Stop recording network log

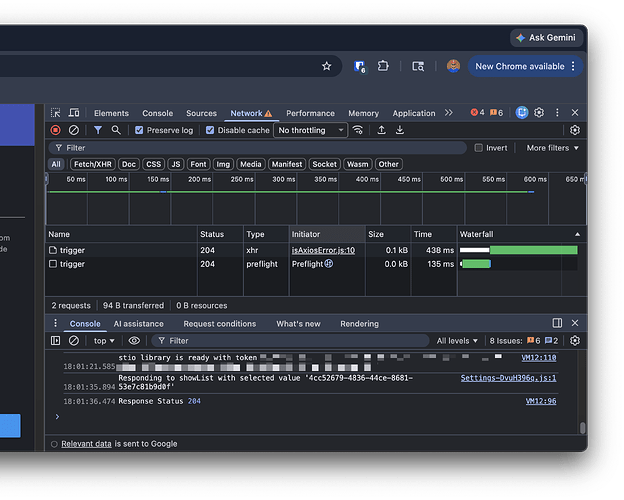(56, 130)
